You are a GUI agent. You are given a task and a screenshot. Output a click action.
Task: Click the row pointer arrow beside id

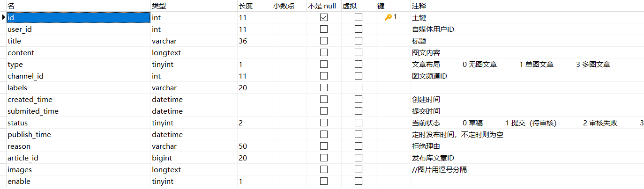[x=4, y=17]
